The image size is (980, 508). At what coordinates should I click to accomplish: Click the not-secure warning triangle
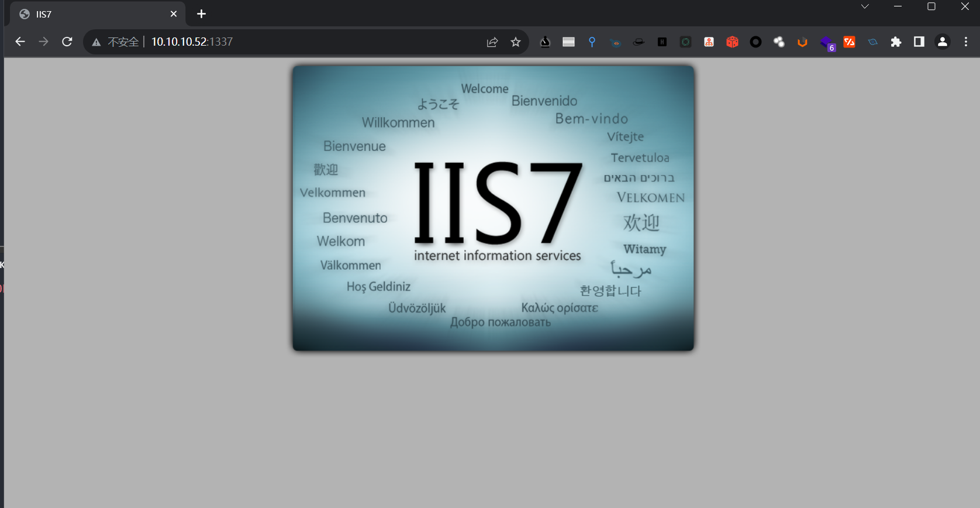tap(96, 42)
